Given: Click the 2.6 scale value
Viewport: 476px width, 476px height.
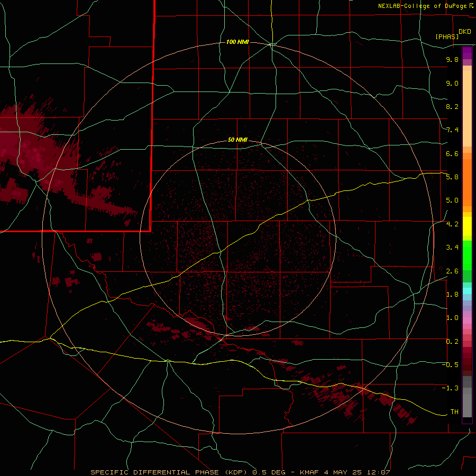Looking at the screenshot, I should [452, 271].
